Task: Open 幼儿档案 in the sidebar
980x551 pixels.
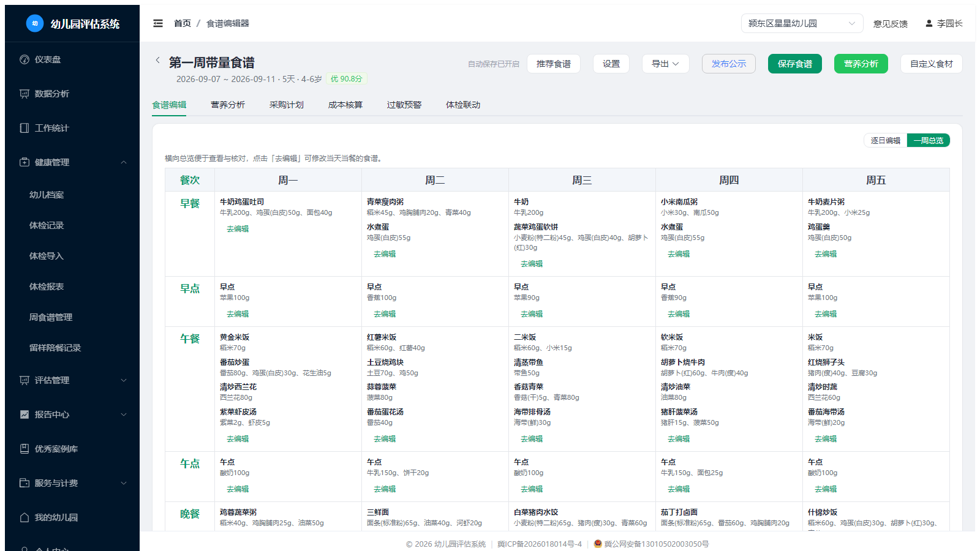Action: point(72,195)
